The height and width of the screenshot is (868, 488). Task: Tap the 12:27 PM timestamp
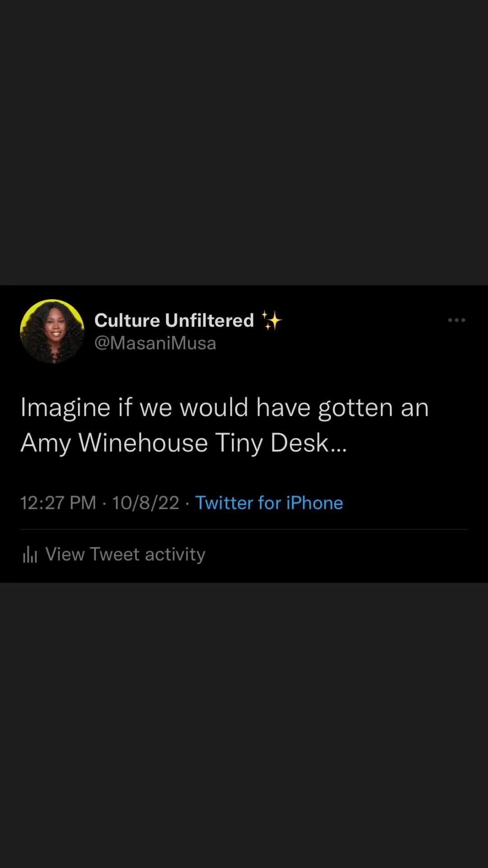(x=58, y=503)
